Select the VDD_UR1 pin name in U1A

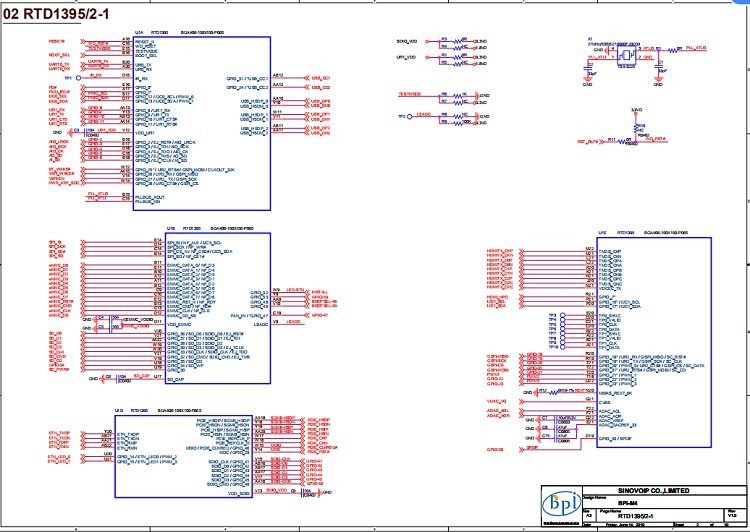point(145,133)
